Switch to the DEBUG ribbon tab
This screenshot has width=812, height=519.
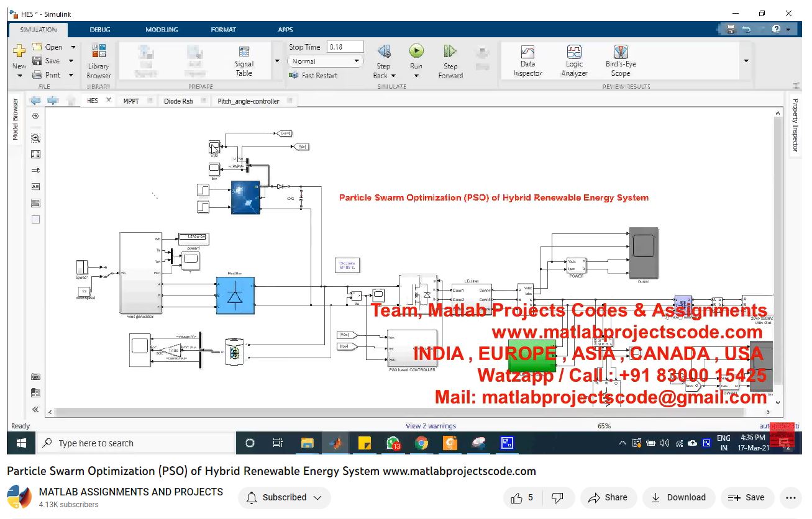(x=100, y=29)
